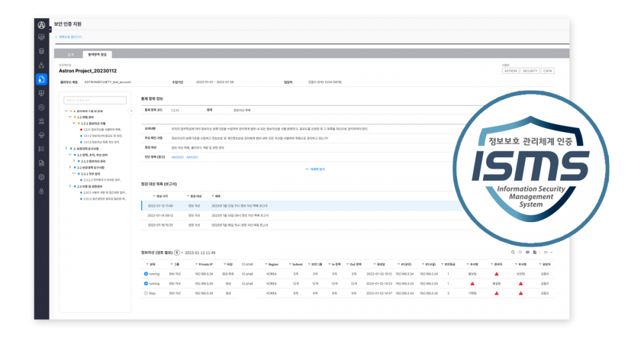Click 'ASTRONSECURITY_test_account' value
Viewport: 644px width, 338px height.
click(x=108, y=82)
